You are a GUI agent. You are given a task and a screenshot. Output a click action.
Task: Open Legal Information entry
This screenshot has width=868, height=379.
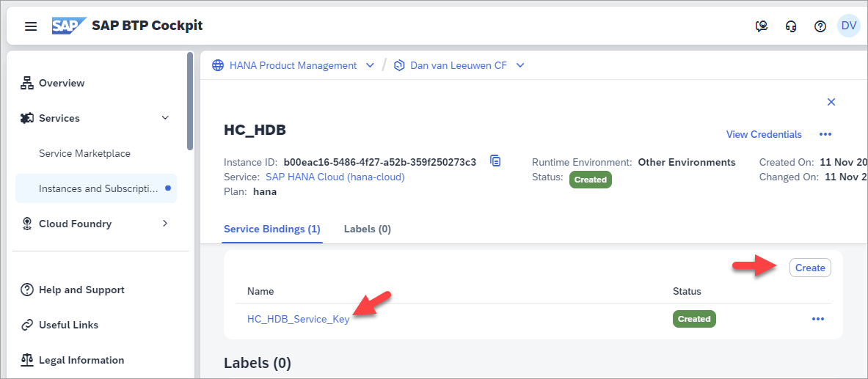81,360
